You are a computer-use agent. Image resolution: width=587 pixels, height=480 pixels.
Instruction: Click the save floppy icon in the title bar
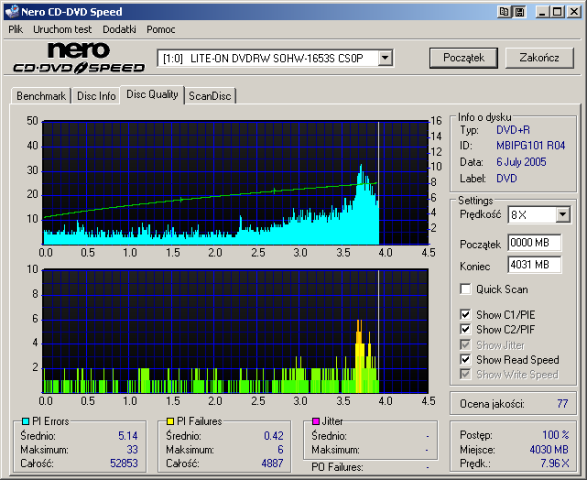520,12
